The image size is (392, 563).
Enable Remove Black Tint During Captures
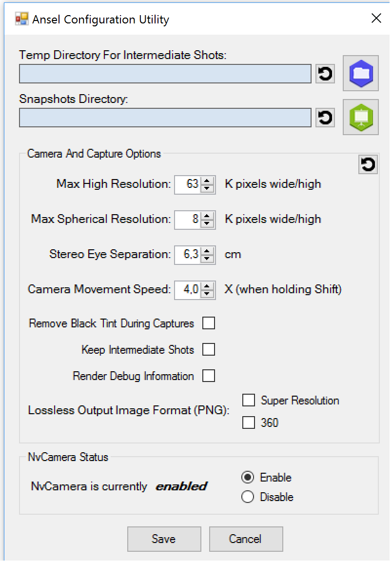click(x=209, y=323)
